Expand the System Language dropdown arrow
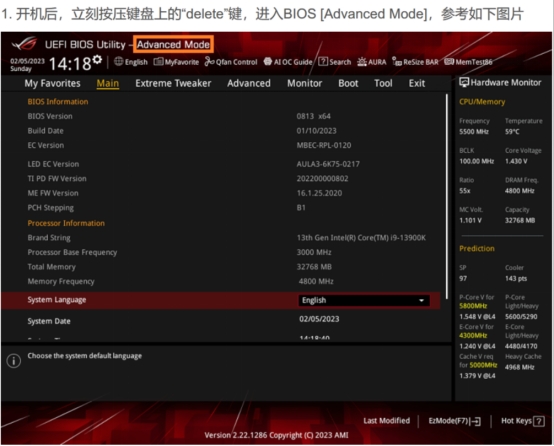Screen dimensions: 554x446 tap(421, 300)
